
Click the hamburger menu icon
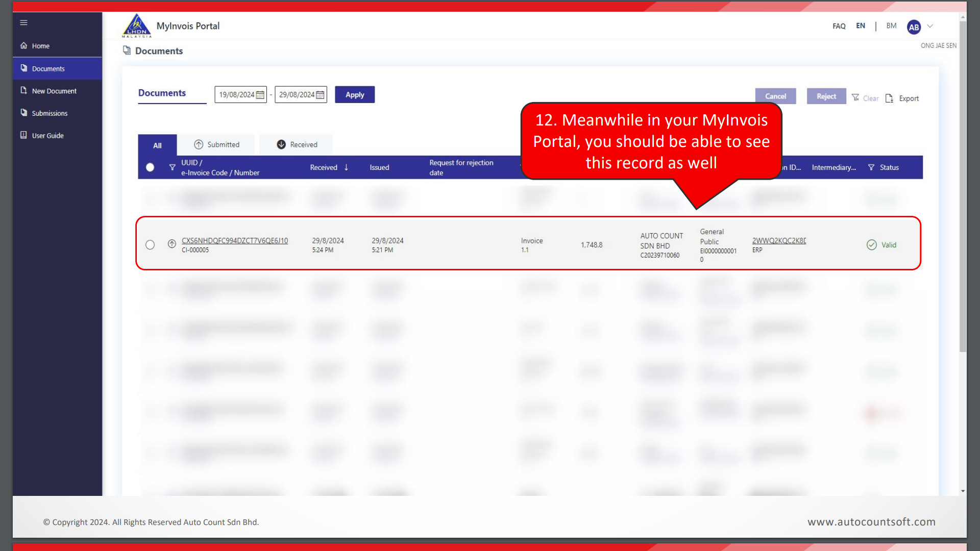pos(23,22)
